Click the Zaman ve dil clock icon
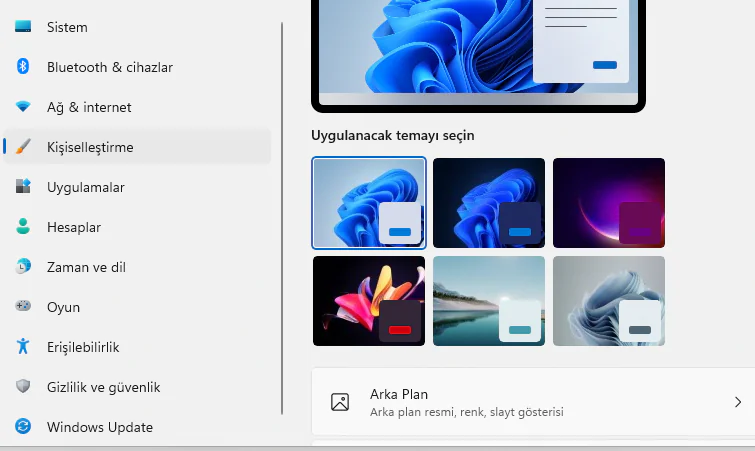The height and width of the screenshot is (451, 755). 23,267
